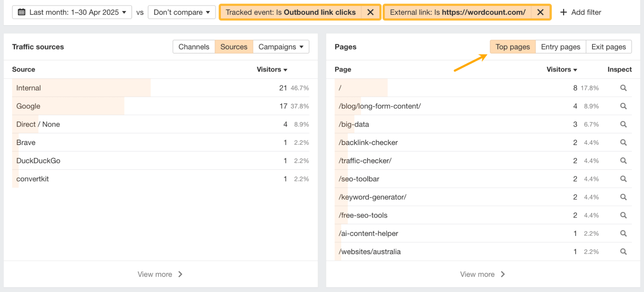Click inspect icon for /free-seo-tools
Screen dimensions: 644x292
pyautogui.click(x=623, y=215)
